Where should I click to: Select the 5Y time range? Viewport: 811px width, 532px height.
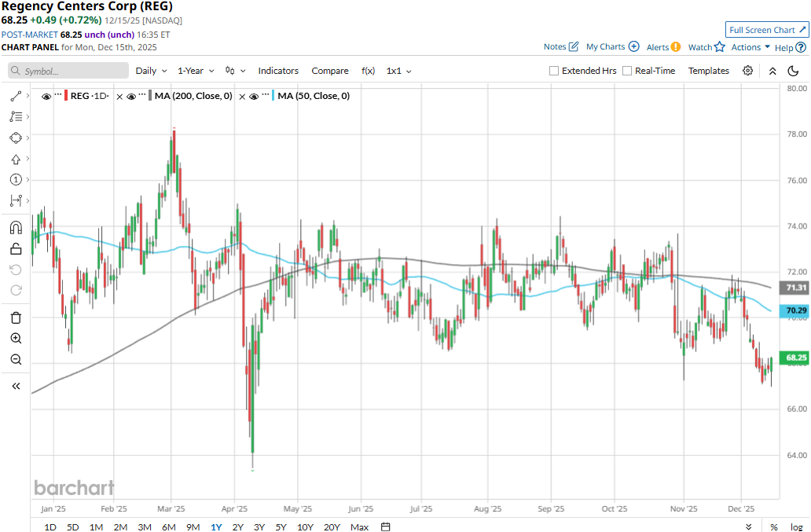(x=281, y=526)
